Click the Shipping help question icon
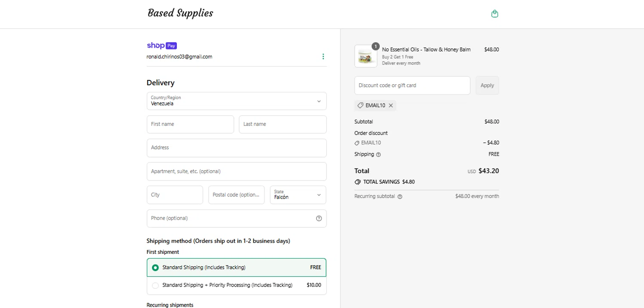The height and width of the screenshot is (308, 644). coord(378,155)
